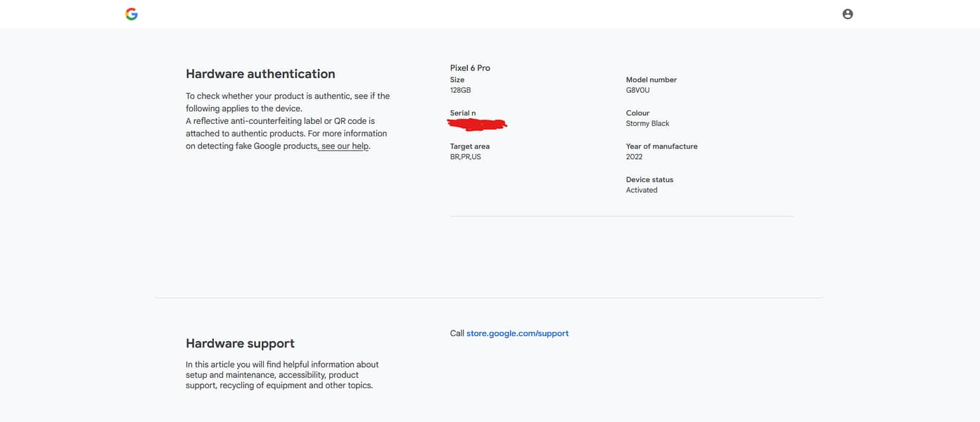Screen dimensions: 980x422
Task: Open the account profile icon
Action: pos(848,14)
